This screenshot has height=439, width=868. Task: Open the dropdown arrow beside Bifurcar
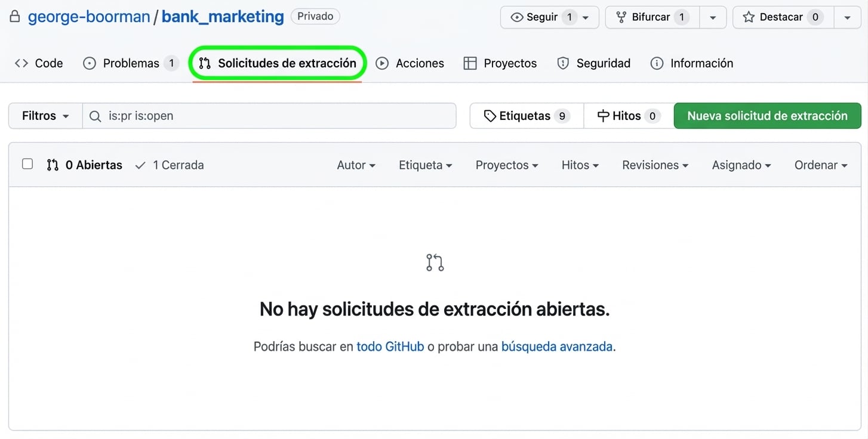click(713, 18)
